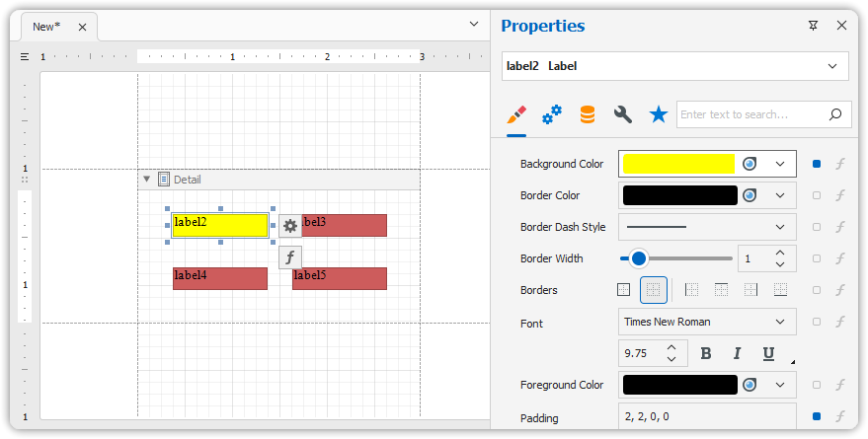This screenshot has height=439, width=868.
Task: Click the Background Color property marker square
Action: (816, 164)
